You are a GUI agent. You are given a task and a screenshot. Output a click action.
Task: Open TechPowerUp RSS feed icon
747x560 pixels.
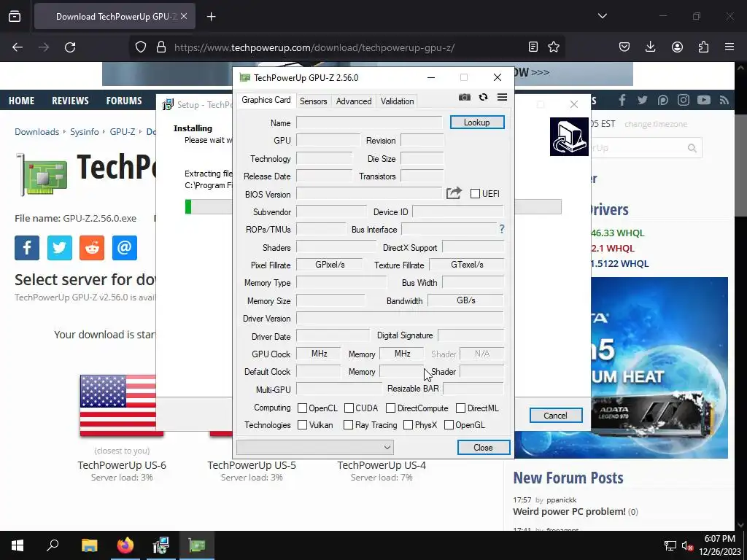tap(724, 100)
